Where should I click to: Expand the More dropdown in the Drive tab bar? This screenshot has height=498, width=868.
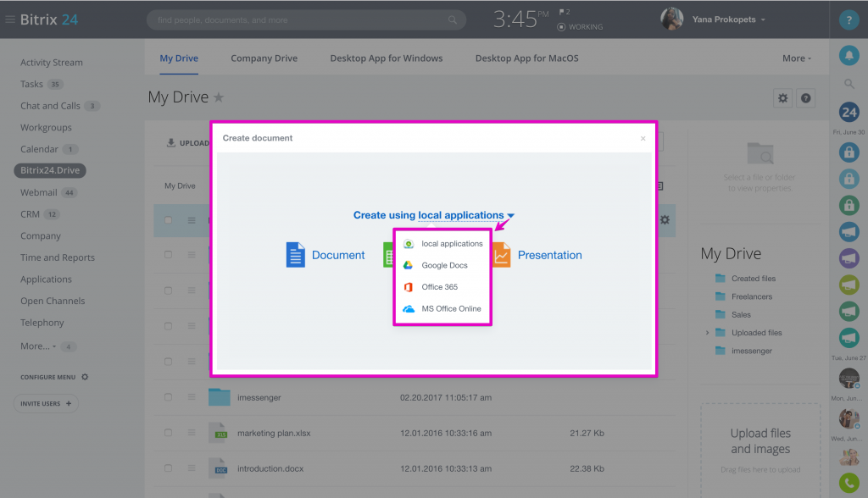797,58
